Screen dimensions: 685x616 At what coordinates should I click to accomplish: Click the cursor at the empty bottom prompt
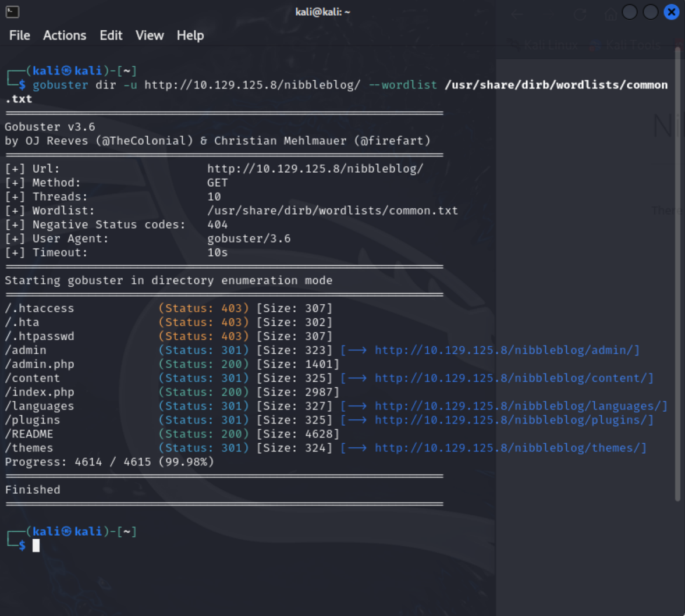point(36,546)
